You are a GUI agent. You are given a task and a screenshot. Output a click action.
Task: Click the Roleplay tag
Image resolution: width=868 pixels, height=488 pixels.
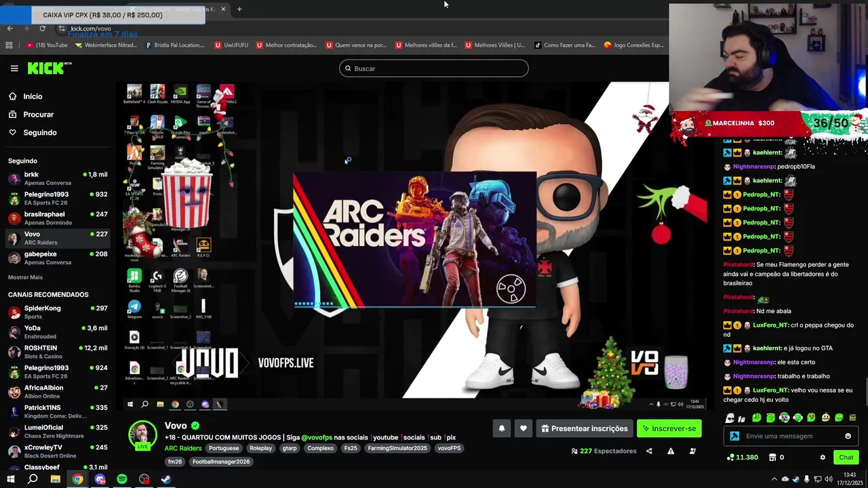coord(260,448)
